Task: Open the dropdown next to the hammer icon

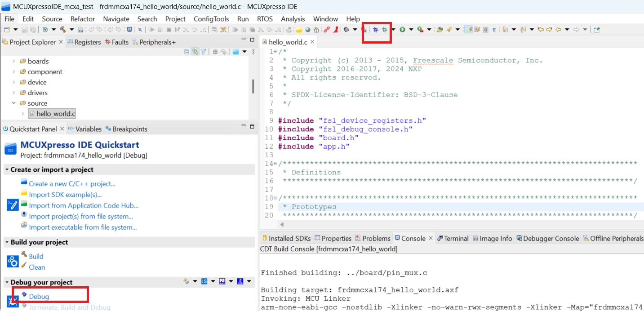Action: tap(71, 30)
